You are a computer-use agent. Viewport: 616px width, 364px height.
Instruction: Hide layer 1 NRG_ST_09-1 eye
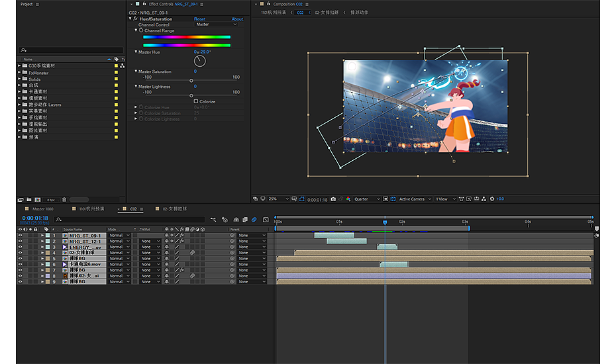20,235
